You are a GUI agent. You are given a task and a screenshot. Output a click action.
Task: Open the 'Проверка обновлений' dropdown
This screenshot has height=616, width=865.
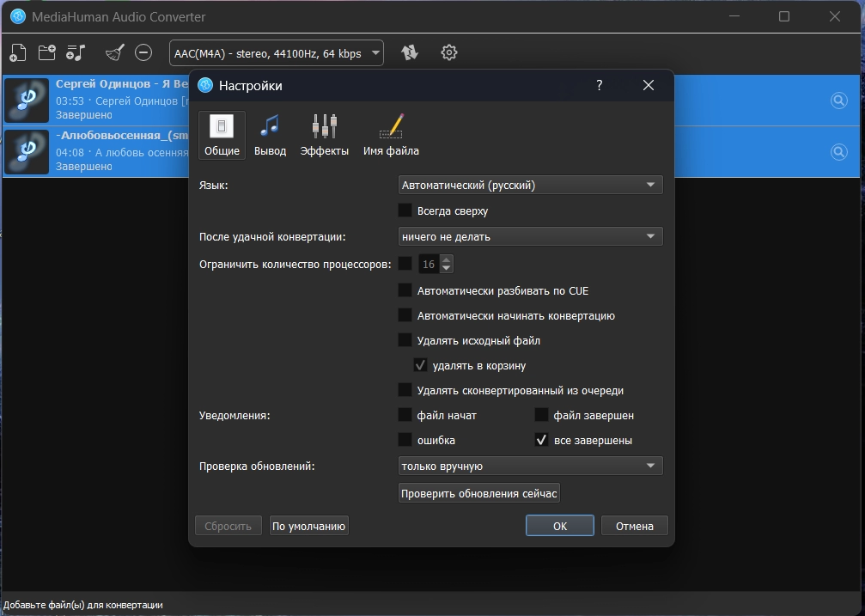(530, 466)
